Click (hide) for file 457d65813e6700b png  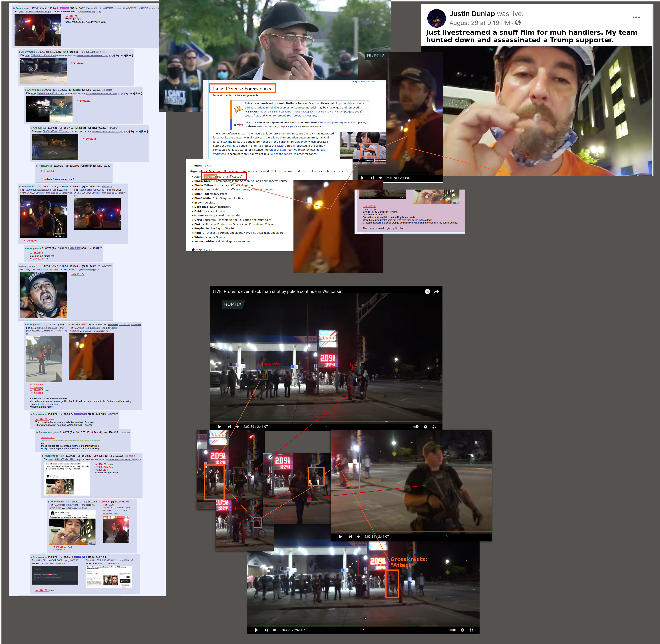click(x=22, y=12)
